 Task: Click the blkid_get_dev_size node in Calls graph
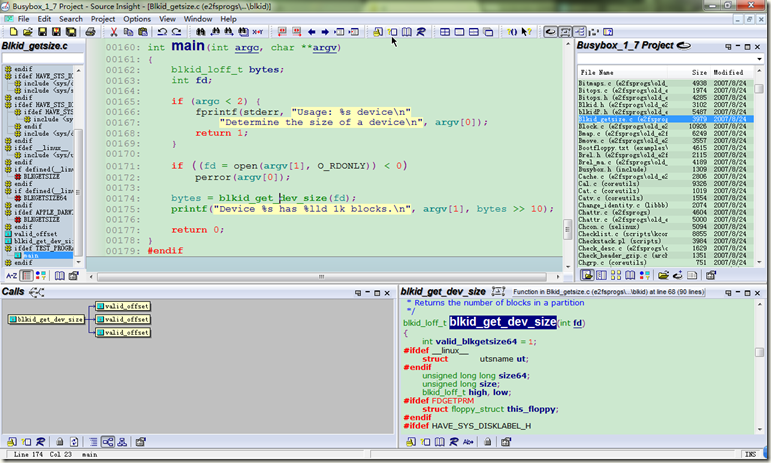click(x=48, y=319)
